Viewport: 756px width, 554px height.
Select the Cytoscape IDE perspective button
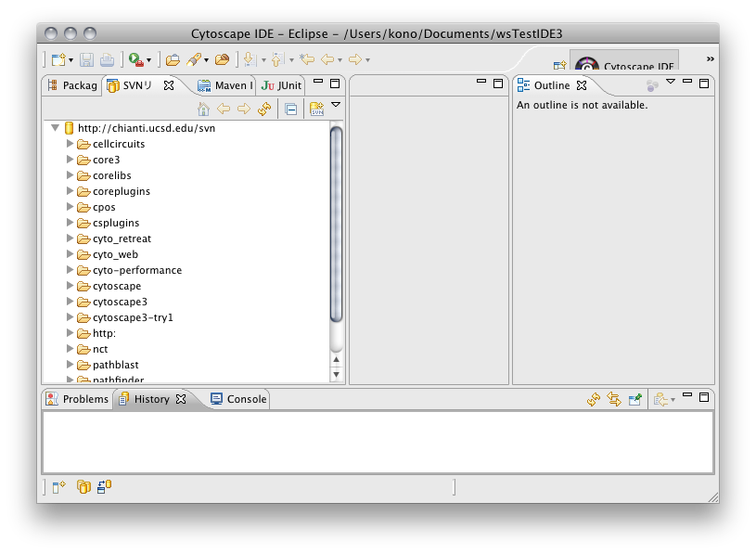tap(625, 59)
